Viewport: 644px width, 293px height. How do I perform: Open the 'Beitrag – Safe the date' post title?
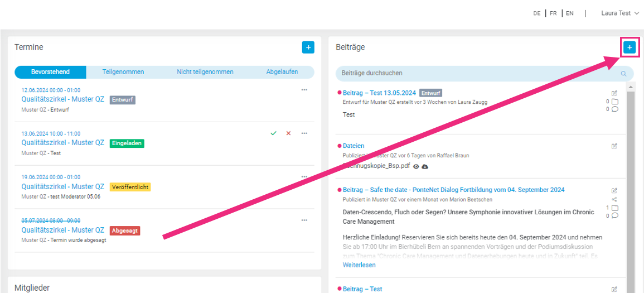coord(453,189)
